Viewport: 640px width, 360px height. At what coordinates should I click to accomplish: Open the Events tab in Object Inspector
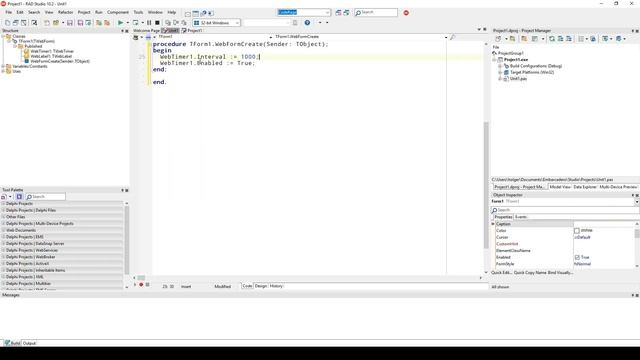point(520,217)
